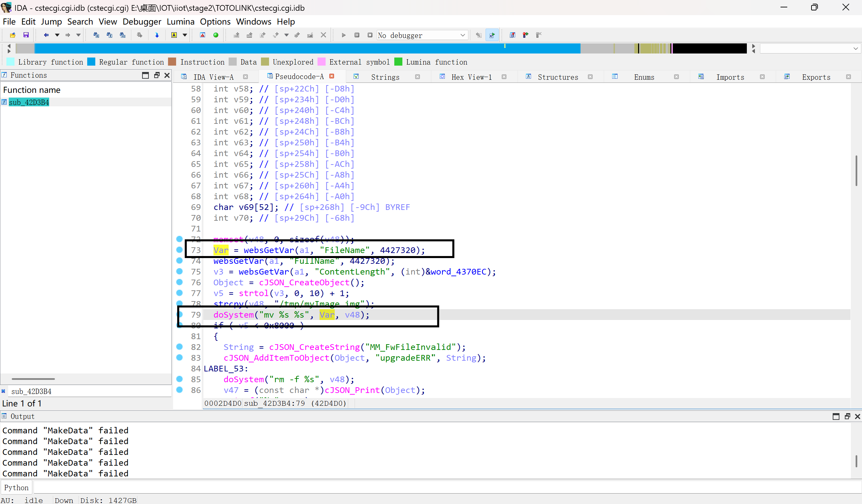Viewport: 862px width, 504px height.
Task: Toggle breakpoint dot on line 75
Action: pyautogui.click(x=179, y=271)
